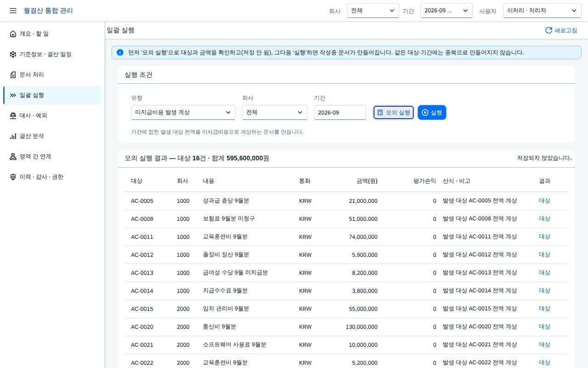588x368 pixels.
Task: Click the calculator icon on 모의 실행
Action: pos(380,113)
